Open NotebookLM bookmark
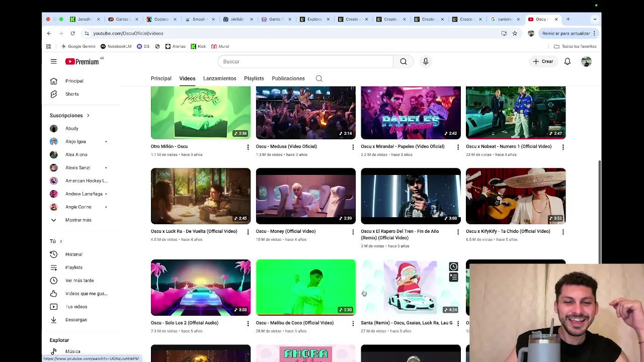Image resolution: width=644 pixels, height=362 pixels. [x=116, y=46]
